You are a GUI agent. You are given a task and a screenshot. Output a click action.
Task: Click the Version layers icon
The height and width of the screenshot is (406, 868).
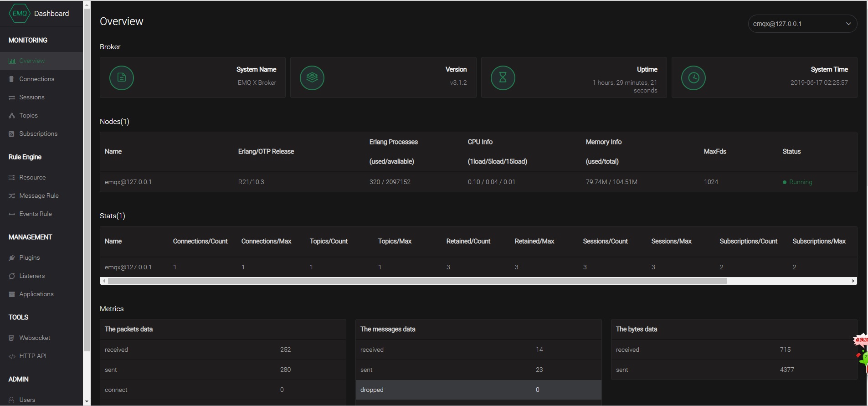pyautogui.click(x=312, y=77)
